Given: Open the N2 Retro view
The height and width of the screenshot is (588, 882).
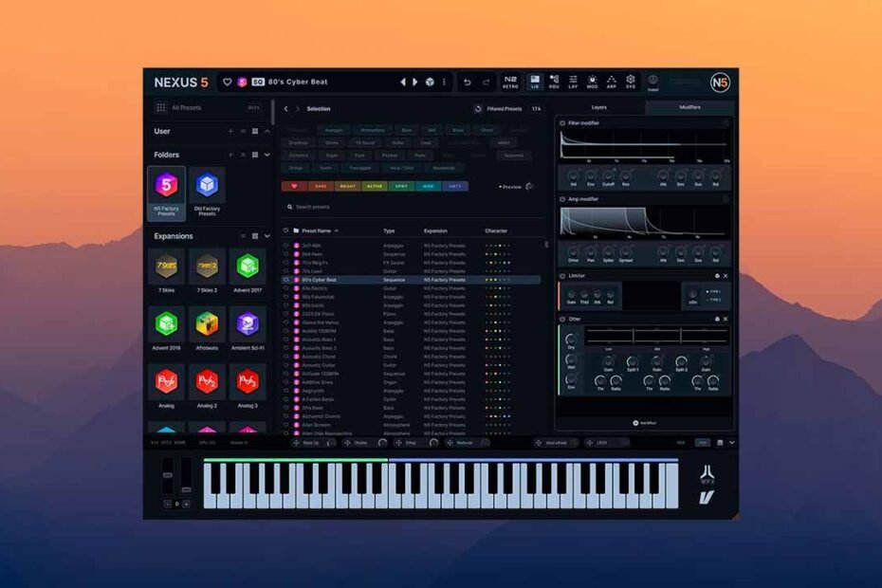Looking at the screenshot, I should 511,83.
